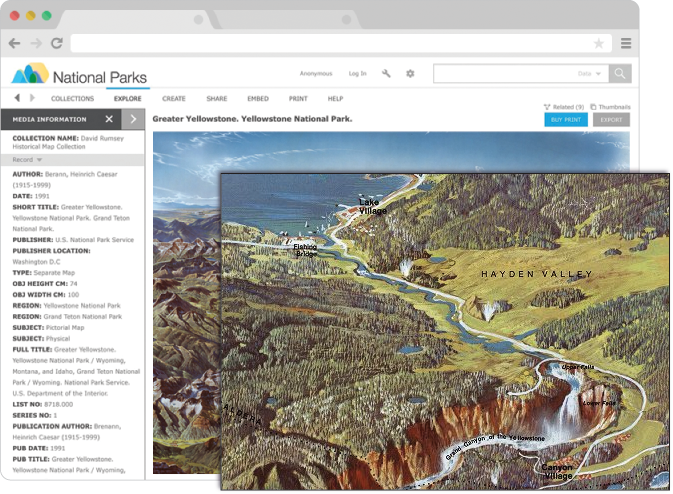Click the Type: Separate Map entry
Image resolution: width=673 pixels, height=494 pixels.
43,273
